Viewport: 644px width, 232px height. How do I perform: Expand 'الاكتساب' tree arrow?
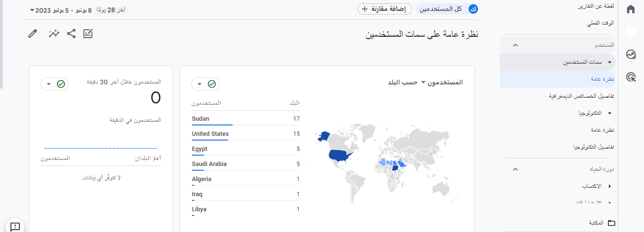610,187
